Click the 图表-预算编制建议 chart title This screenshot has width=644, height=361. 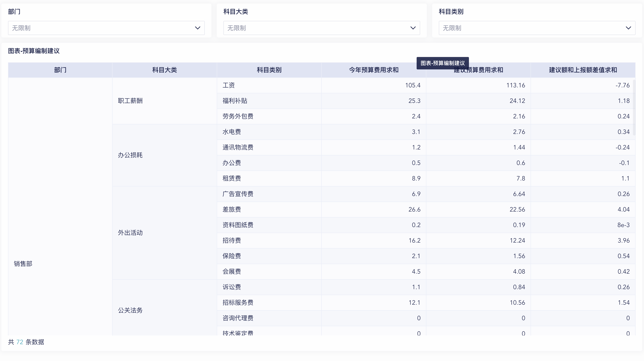34,51
